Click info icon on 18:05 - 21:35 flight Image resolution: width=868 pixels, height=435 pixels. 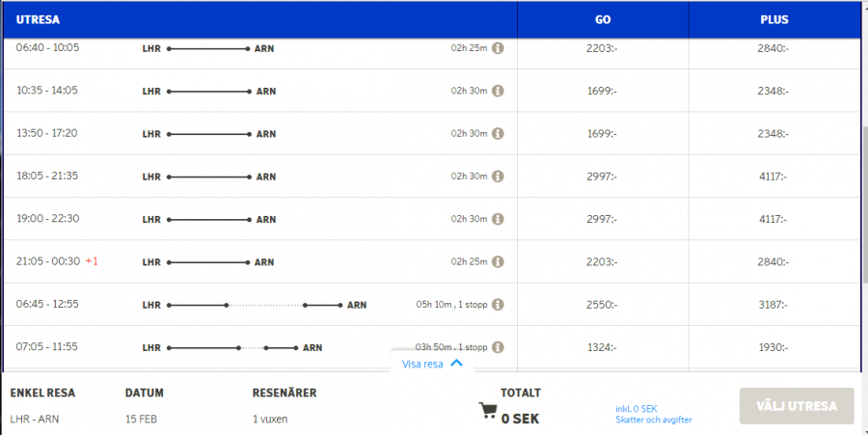(x=499, y=176)
